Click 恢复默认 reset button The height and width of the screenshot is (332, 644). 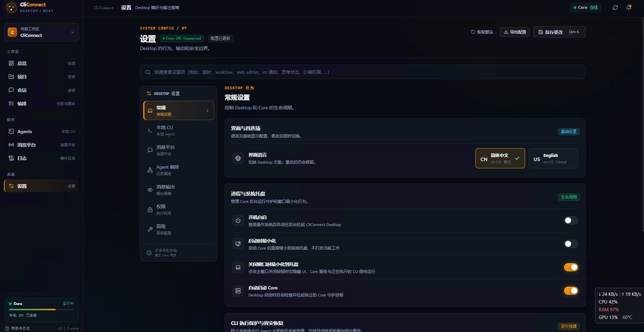coord(482,32)
